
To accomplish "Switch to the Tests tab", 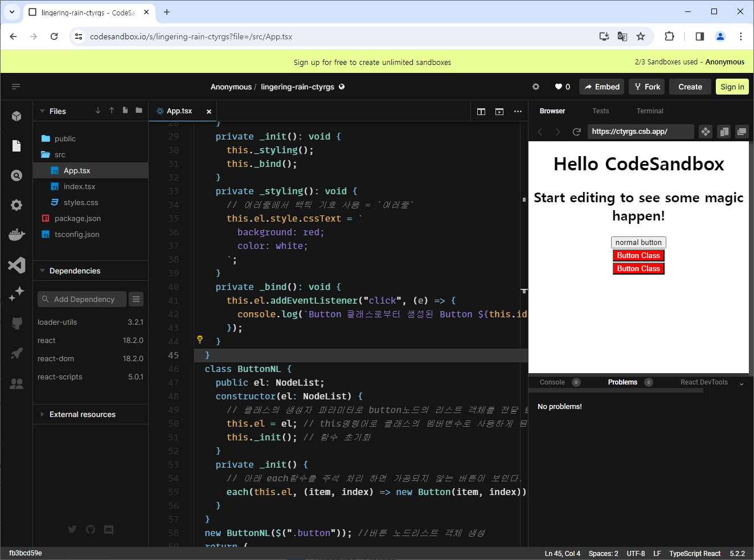I will 600,111.
